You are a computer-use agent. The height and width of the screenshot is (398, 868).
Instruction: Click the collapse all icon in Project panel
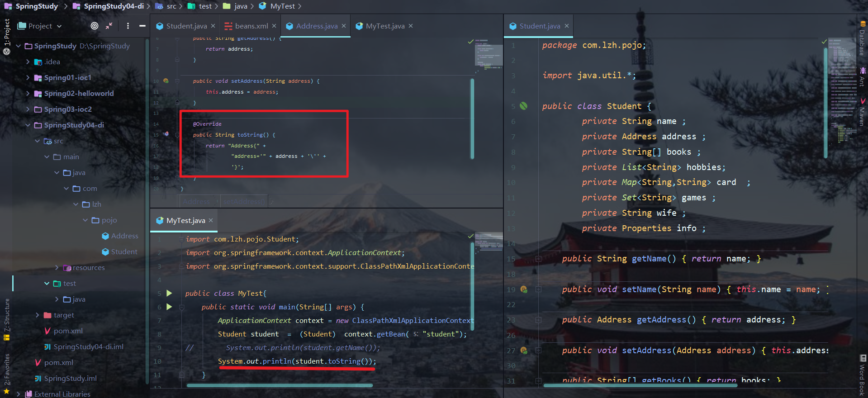[x=109, y=26]
